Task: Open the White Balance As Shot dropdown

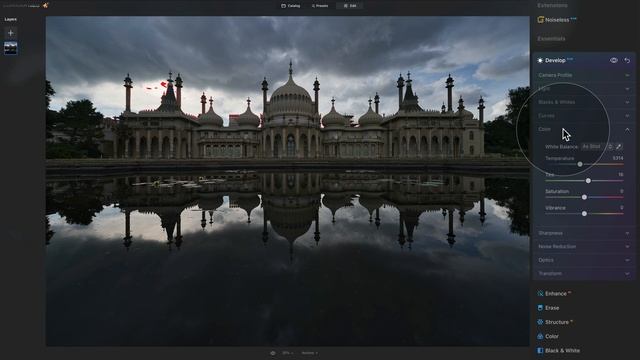Action: [597, 147]
